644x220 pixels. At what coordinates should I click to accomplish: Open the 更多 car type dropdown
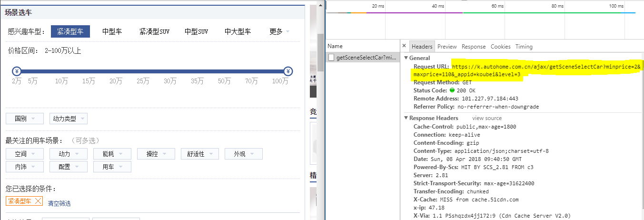[x=279, y=32]
